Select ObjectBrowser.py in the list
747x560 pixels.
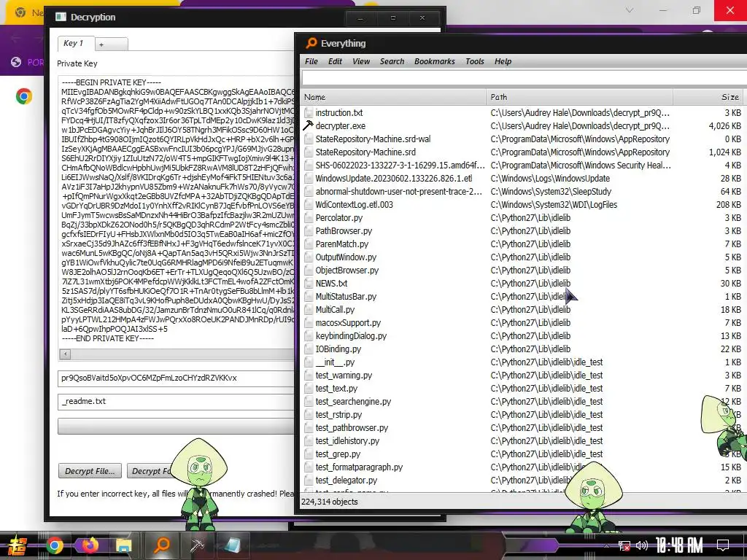347,271
